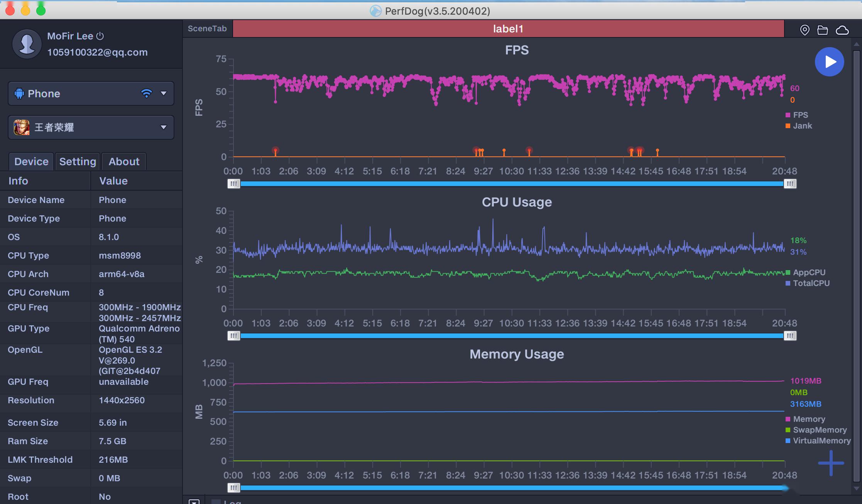
Task: Click the location pin icon
Action: pos(805,30)
